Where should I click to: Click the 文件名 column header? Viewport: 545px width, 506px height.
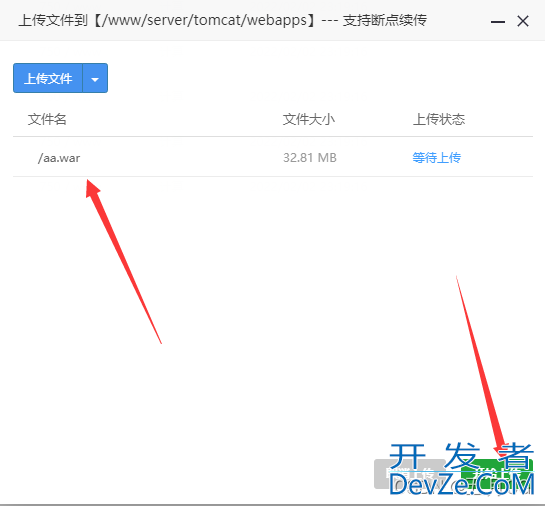coord(47,119)
